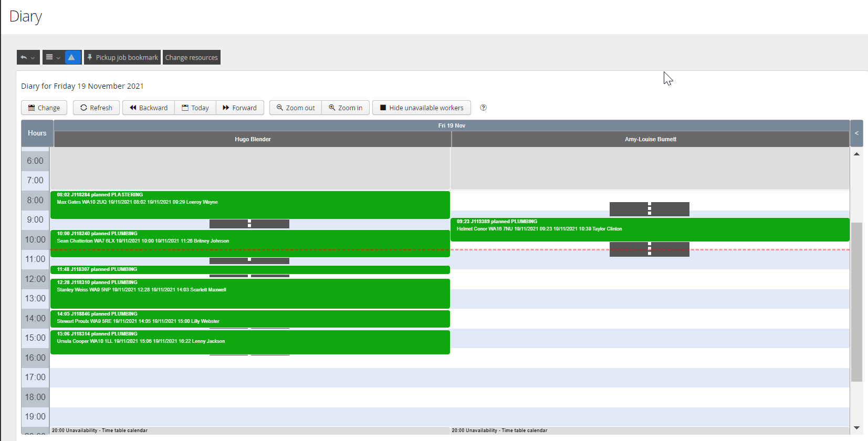This screenshot has width=868, height=441.
Task: Click travel bar above job J119389
Action: (x=650, y=209)
